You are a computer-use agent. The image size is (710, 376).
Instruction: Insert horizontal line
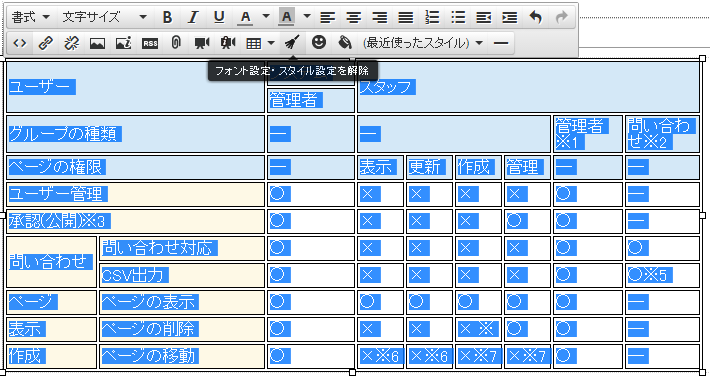(501, 43)
